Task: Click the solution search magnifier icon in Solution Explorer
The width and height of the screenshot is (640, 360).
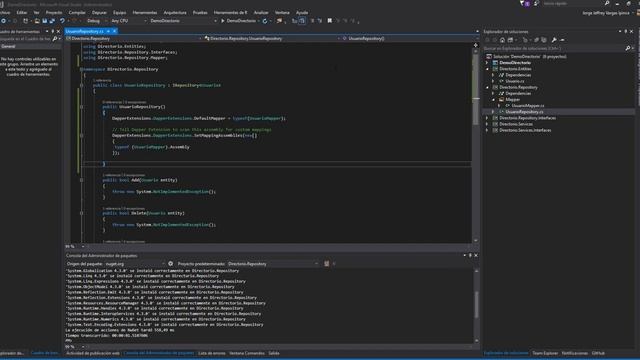Action: coord(628,48)
